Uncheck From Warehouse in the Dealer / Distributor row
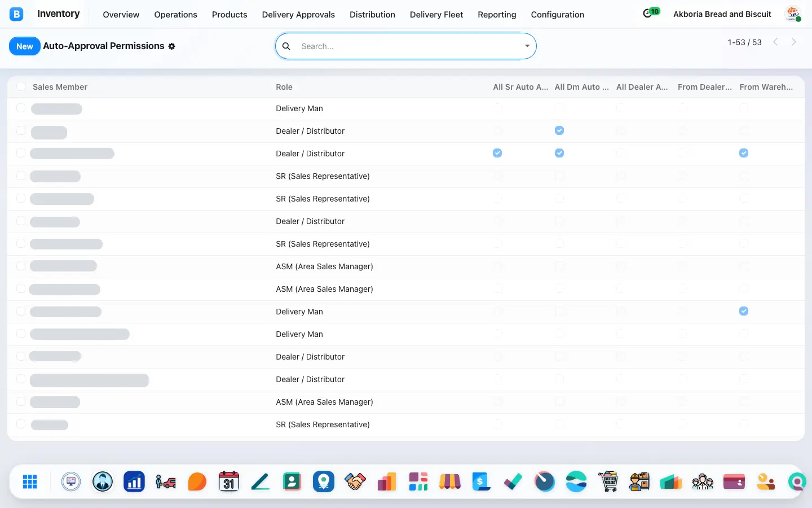Image resolution: width=812 pixels, height=508 pixels. [x=744, y=153]
